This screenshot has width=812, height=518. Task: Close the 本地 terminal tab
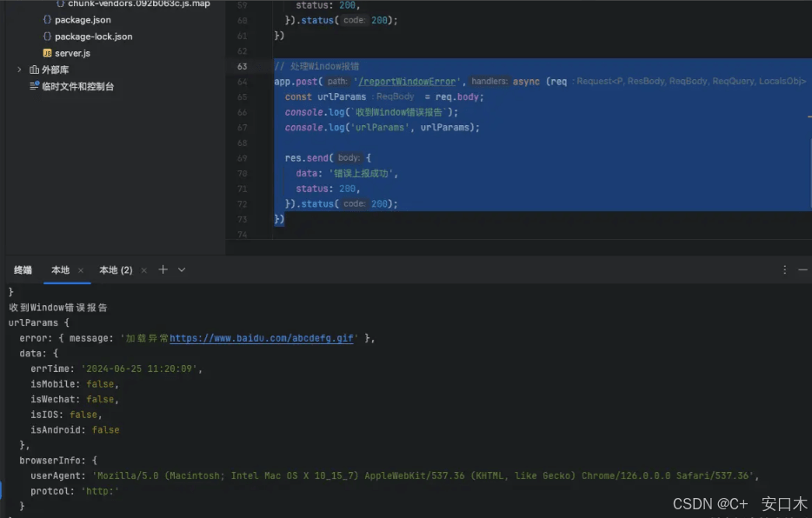coord(81,270)
